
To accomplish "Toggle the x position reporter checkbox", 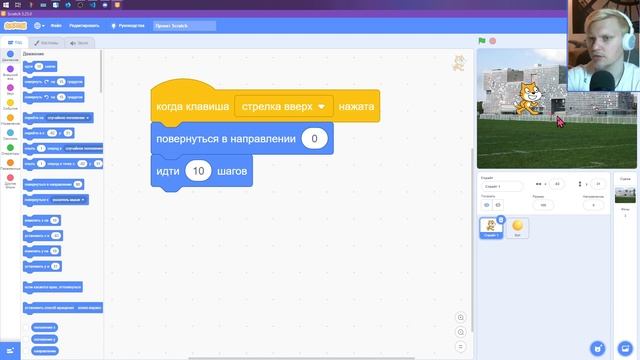I will click(27, 327).
